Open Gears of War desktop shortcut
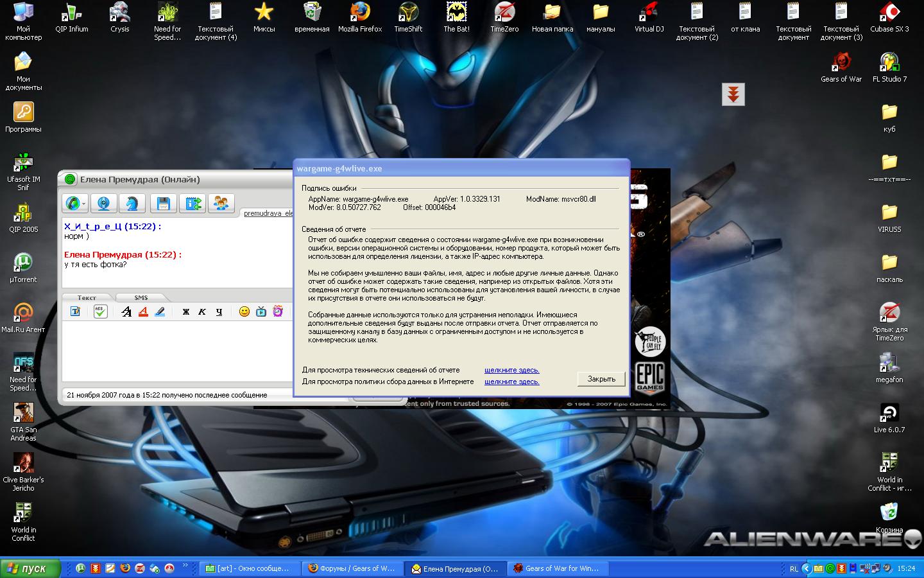924x578 pixels. click(x=841, y=67)
